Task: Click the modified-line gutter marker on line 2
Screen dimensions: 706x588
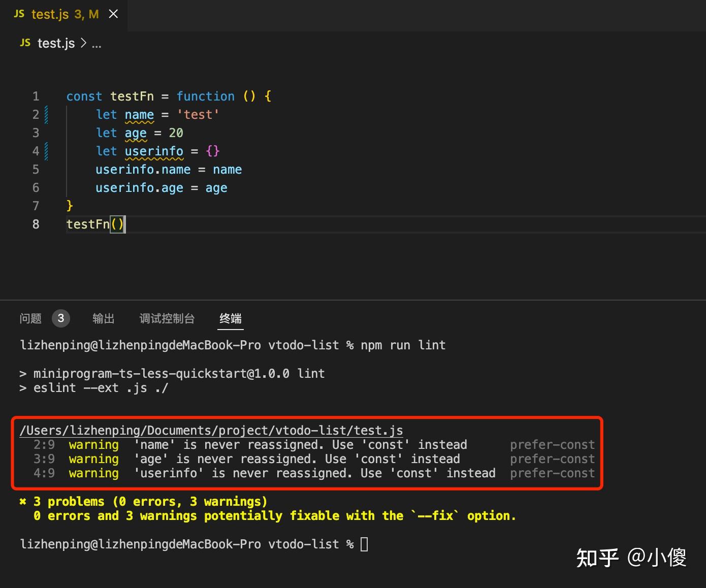Action: click(x=46, y=115)
